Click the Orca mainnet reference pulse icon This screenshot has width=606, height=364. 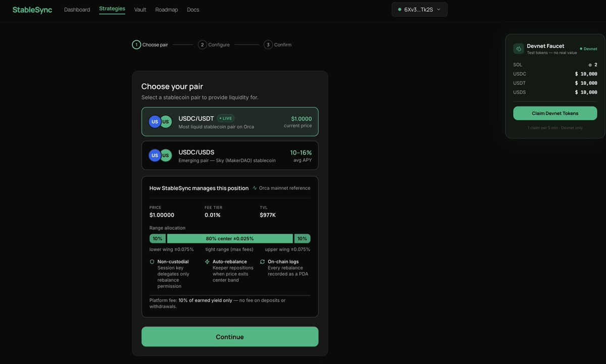pyautogui.click(x=255, y=188)
